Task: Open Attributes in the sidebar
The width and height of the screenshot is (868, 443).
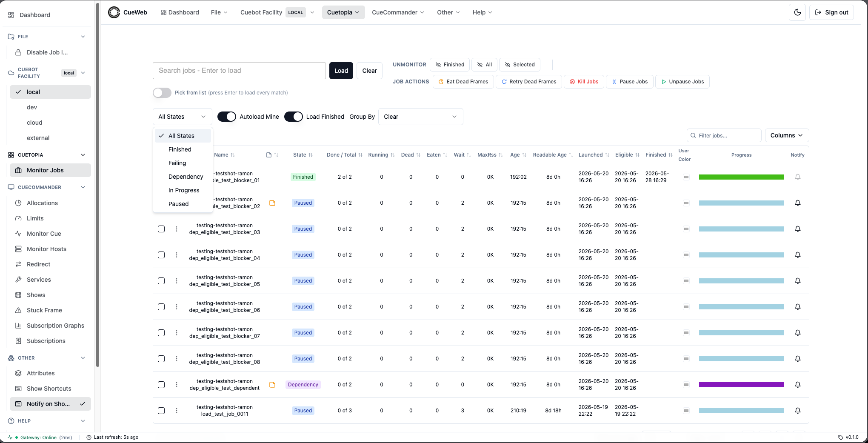Action: point(50,373)
